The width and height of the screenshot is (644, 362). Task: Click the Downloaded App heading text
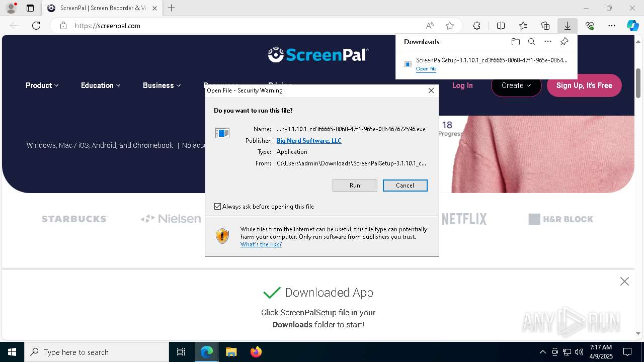point(329,293)
